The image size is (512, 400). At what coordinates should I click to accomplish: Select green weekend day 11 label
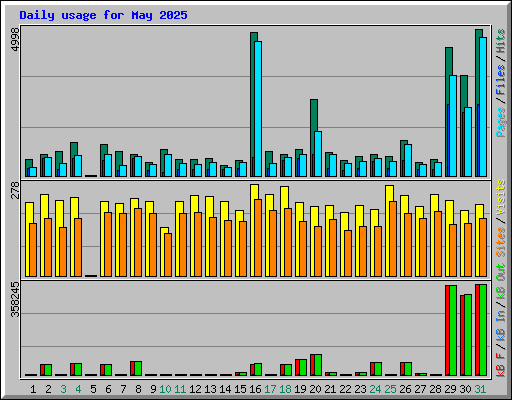[180, 389]
